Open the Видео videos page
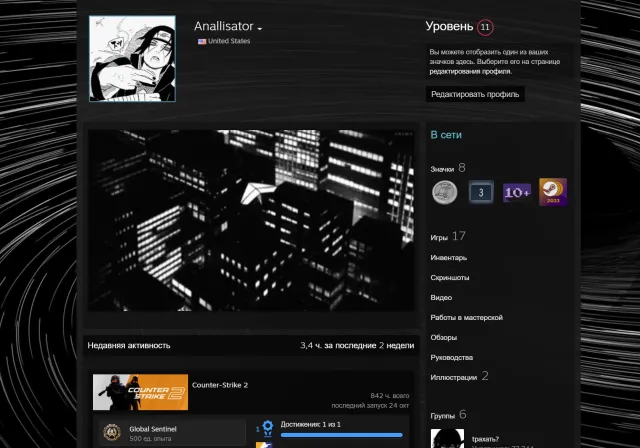The image size is (640, 448). (441, 298)
